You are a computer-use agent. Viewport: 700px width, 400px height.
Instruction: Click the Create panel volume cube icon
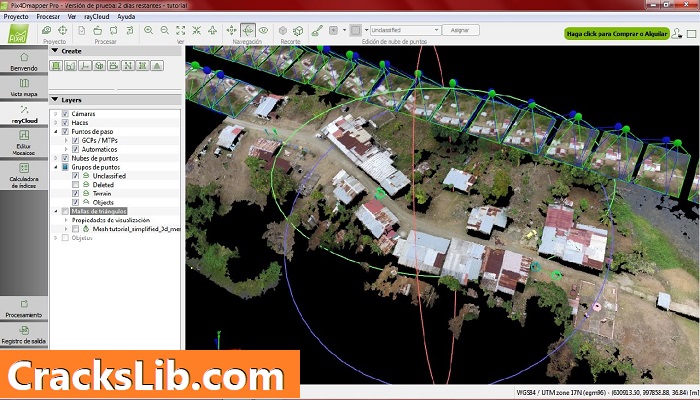[100, 66]
